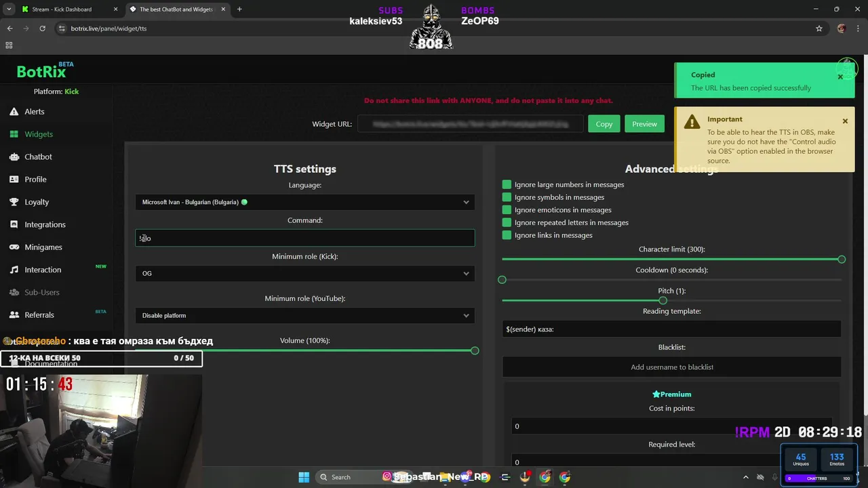
Task: Toggle Ignore symbols in messages
Action: pos(507,197)
